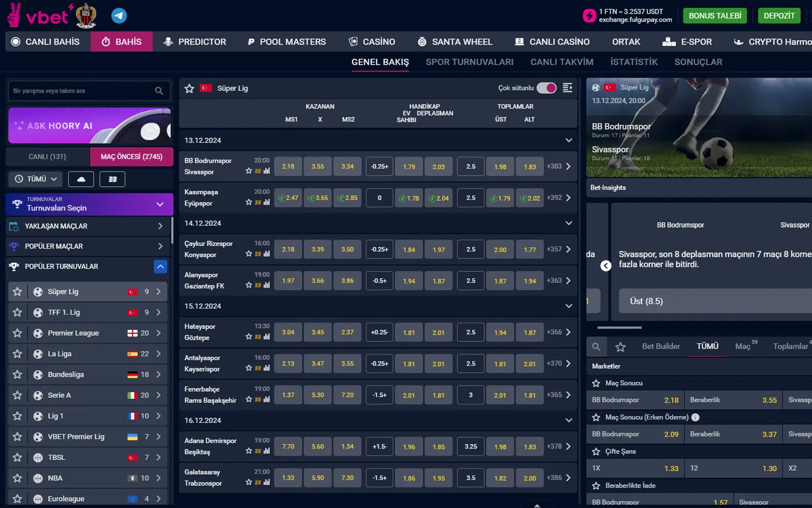This screenshot has width=812, height=508.
Task: Click the list layout icon beside Çok sütunlu
Action: coord(567,88)
